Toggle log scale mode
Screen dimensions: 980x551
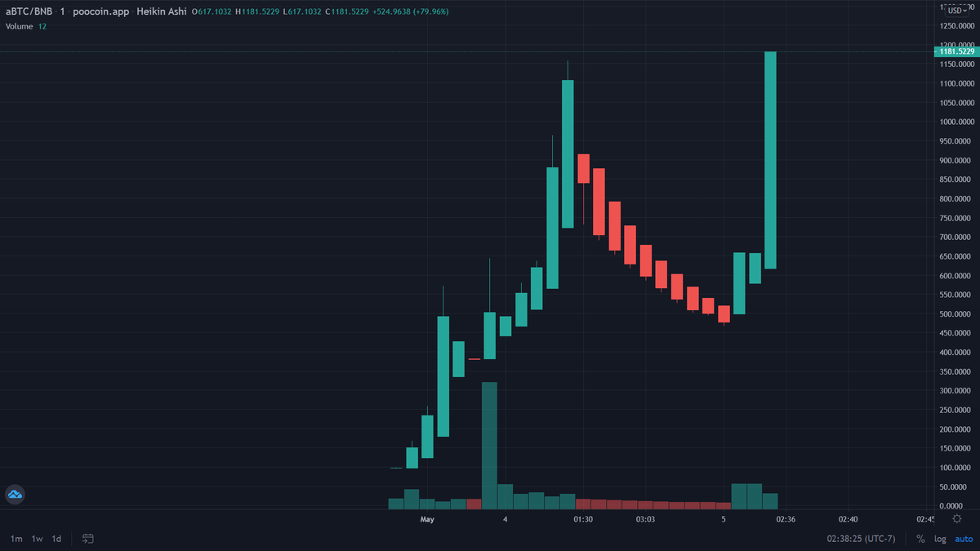[940, 539]
